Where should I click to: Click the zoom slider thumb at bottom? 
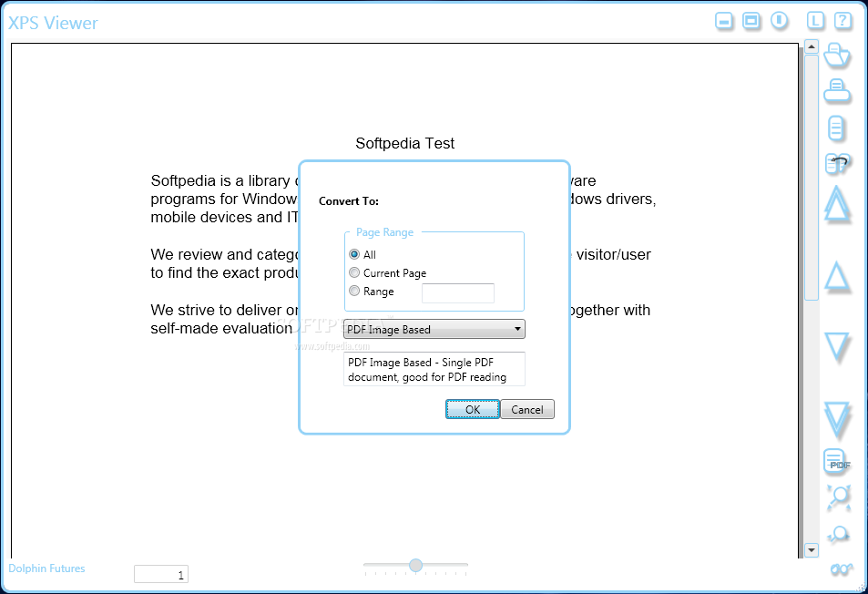415,565
